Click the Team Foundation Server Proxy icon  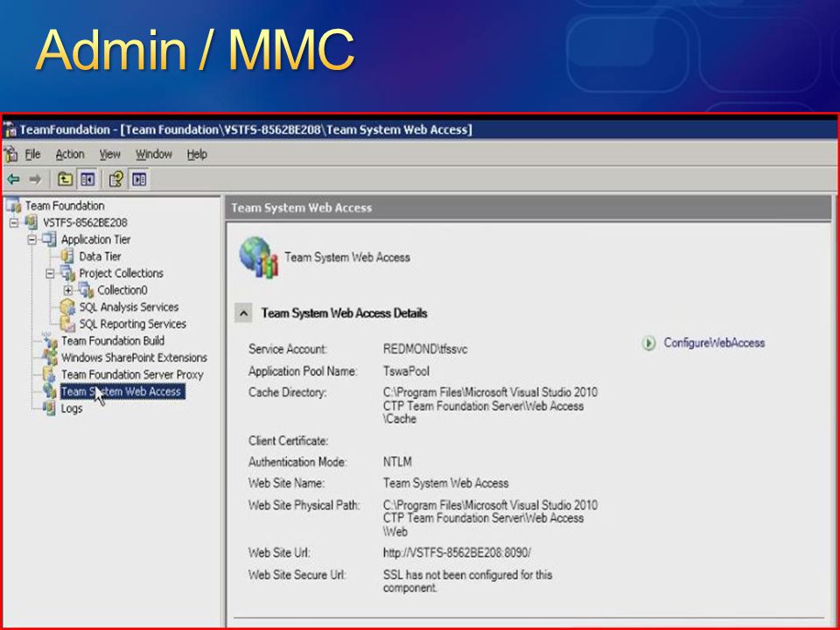click(x=49, y=374)
